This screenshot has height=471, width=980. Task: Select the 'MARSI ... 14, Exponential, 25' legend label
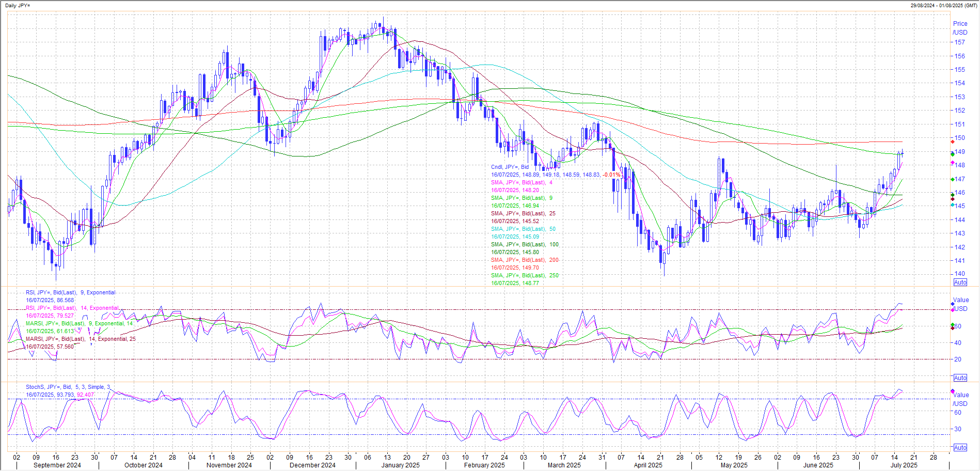coord(81,339)
